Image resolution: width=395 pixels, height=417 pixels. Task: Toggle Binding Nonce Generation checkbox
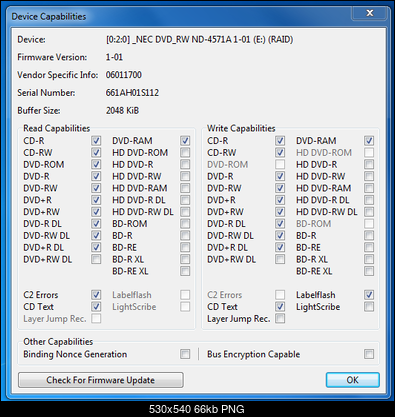click(x=185, y=354)
